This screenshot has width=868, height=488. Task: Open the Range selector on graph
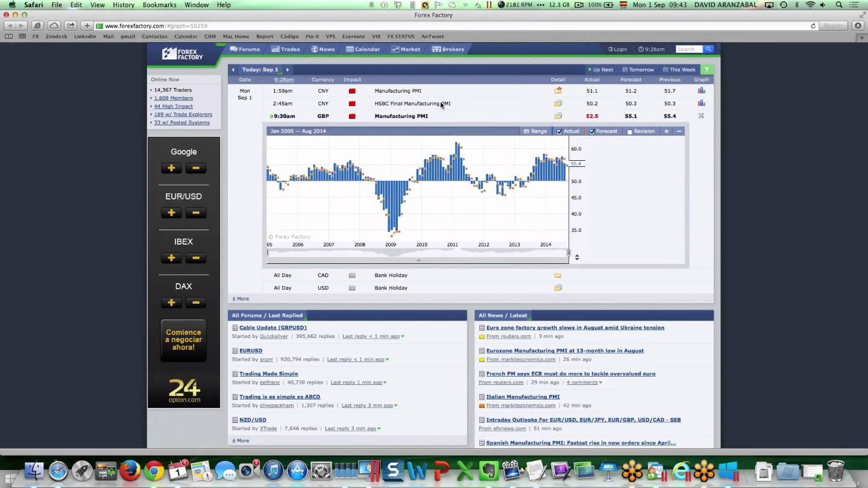point(535,131)
